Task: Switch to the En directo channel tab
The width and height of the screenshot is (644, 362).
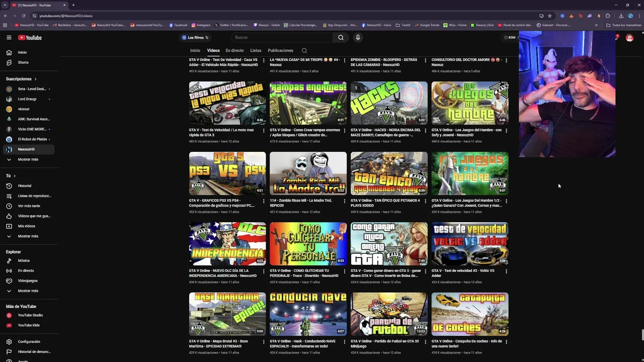Action: [x=234, y=51]
